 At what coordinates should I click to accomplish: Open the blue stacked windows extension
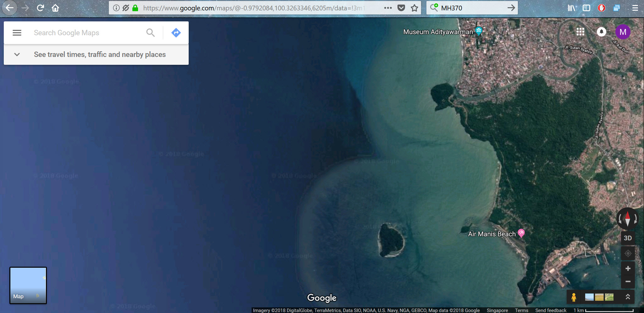coord(617,8)
